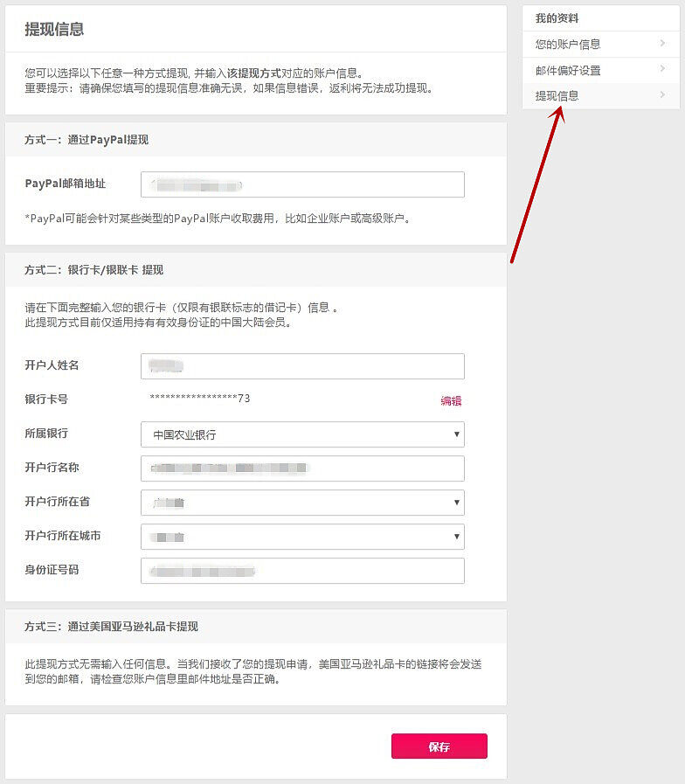685x784 pixels.
Task: Click the 开户人姓名 input field
Action: coord(302,366)
